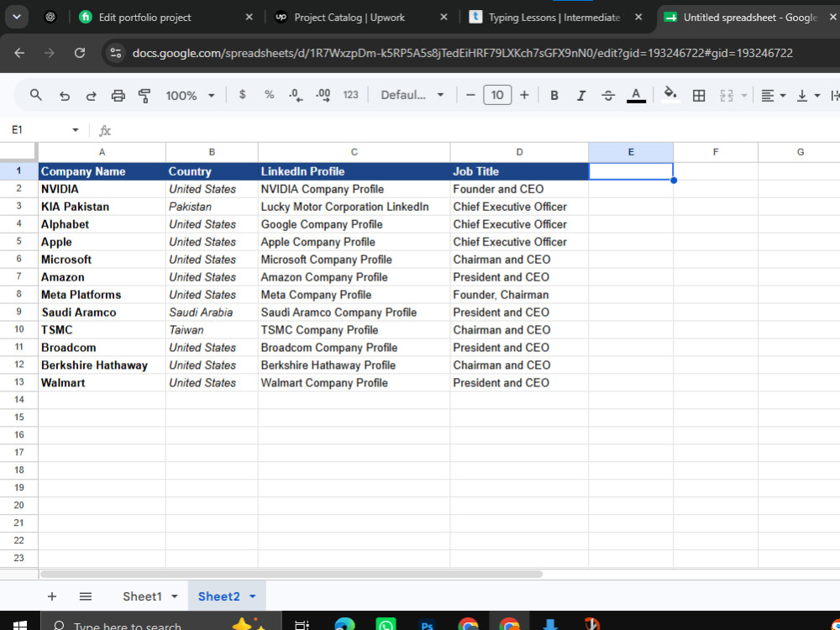Click the formula bar fx area
840x630 pixels.
pyautogui.click(x=105, y=130)
